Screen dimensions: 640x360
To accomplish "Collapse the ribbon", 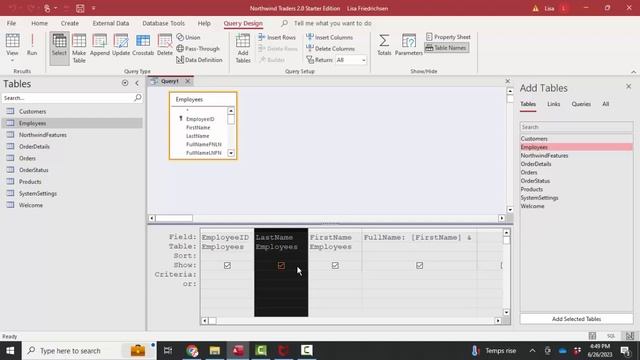I will (633, 72).
